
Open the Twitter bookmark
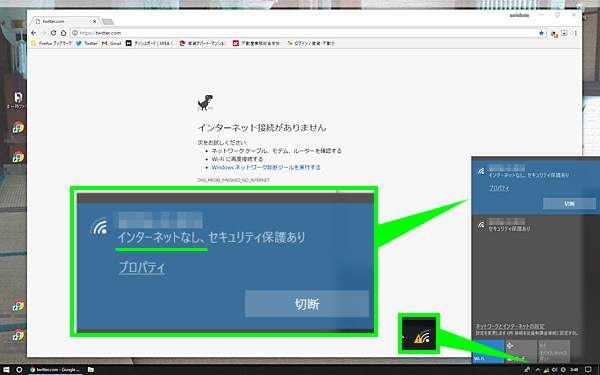coord(86,44)
